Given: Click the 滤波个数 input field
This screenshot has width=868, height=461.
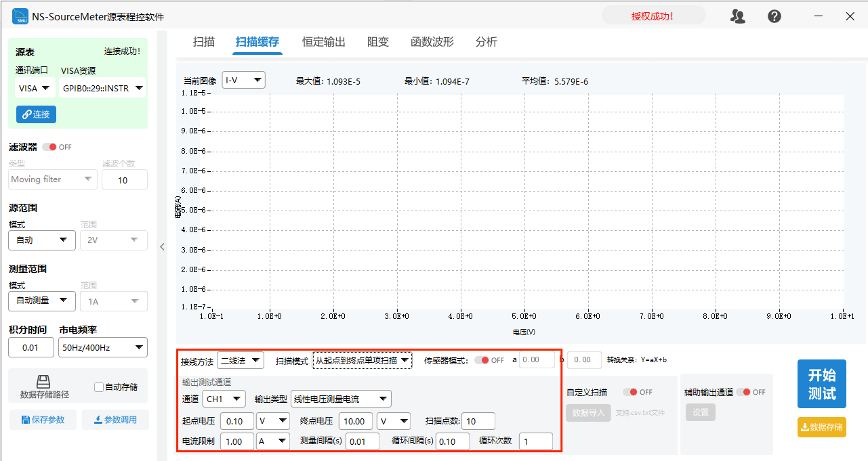Looking at the screenshot, I should 125,180.
